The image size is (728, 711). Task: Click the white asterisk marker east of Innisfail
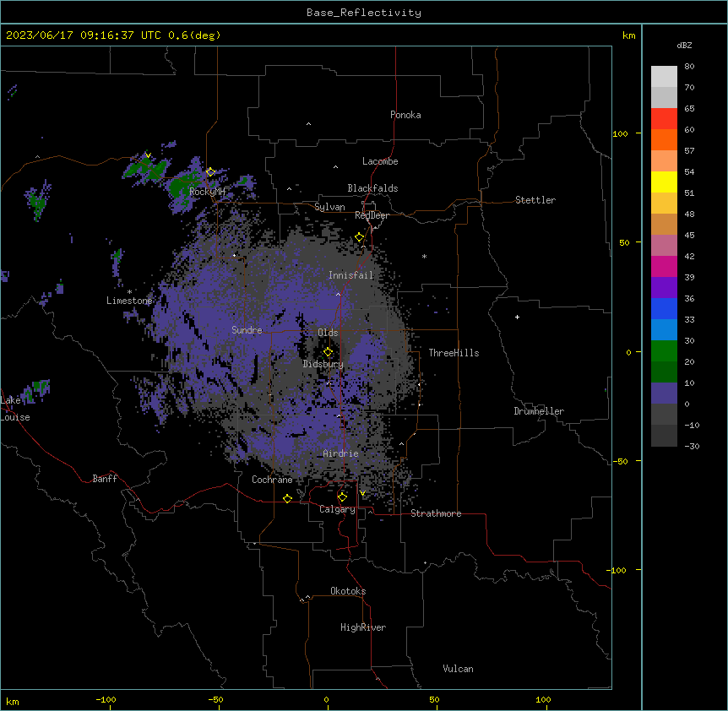pos(424,256)
